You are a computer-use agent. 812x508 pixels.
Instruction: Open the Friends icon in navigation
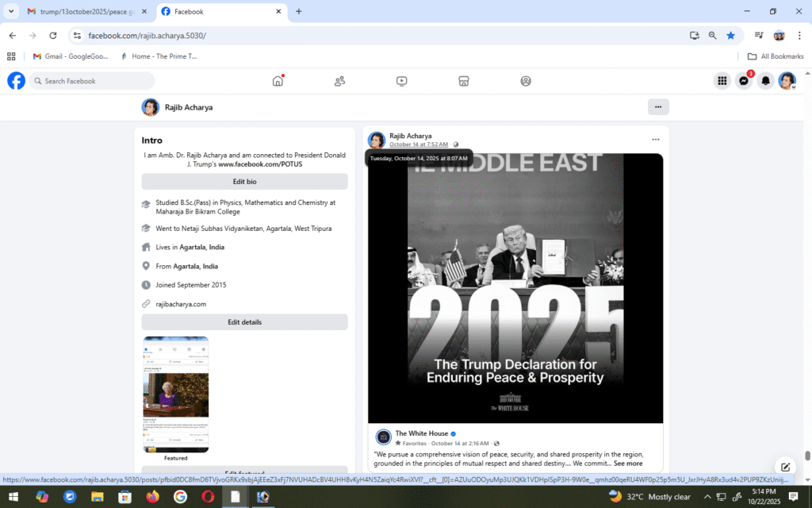339,81
